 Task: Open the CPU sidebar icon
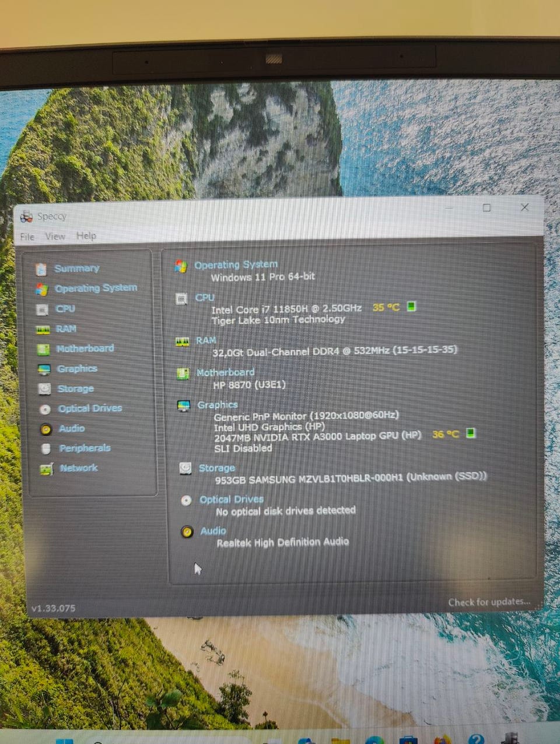(x=43, y=310)
